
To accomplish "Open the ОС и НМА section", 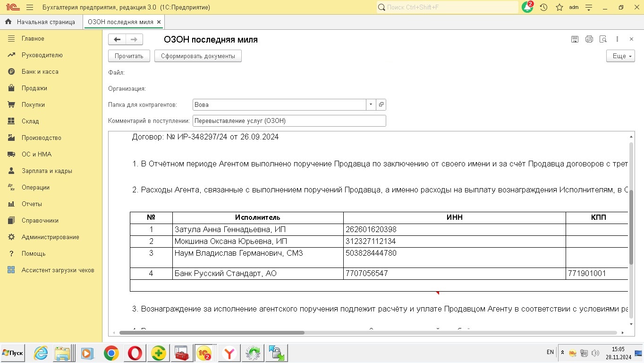I will coord(51,155).
